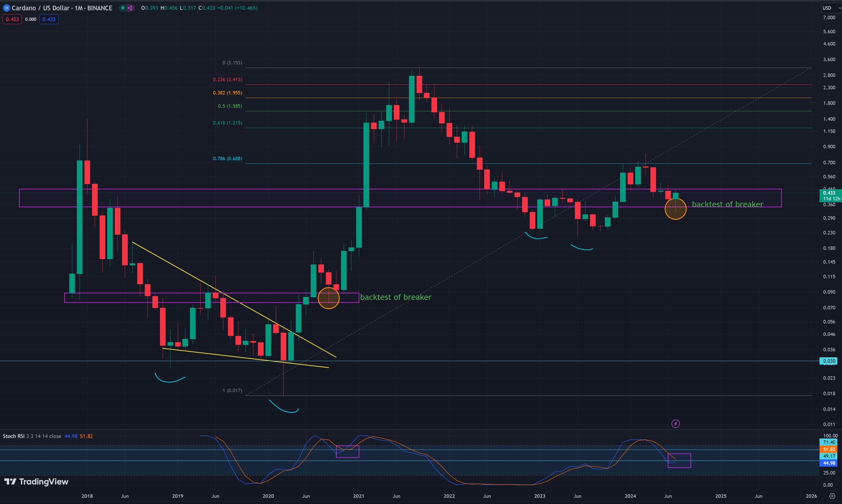Click the purple box in Stoch RSI near 2020
The image size is (842, 504).
point(347,452)
